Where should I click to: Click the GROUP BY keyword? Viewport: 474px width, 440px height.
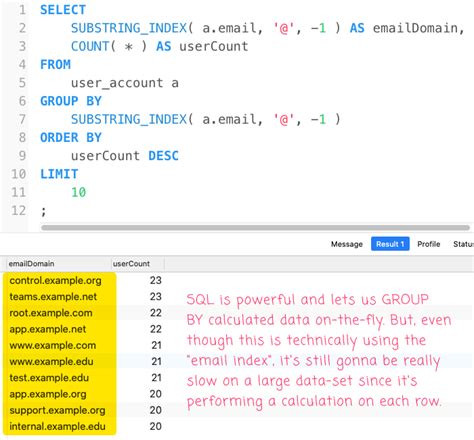click(x=71, y=101)
